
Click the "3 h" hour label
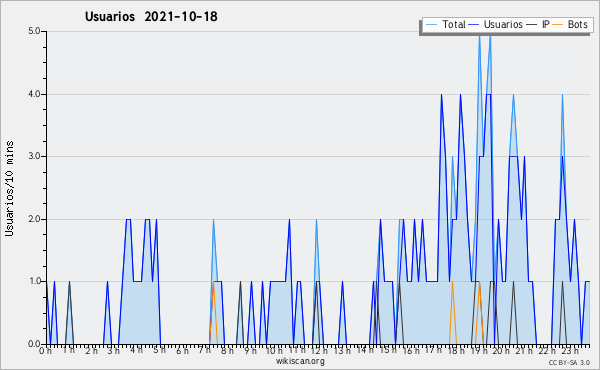[x=114, y=351]
